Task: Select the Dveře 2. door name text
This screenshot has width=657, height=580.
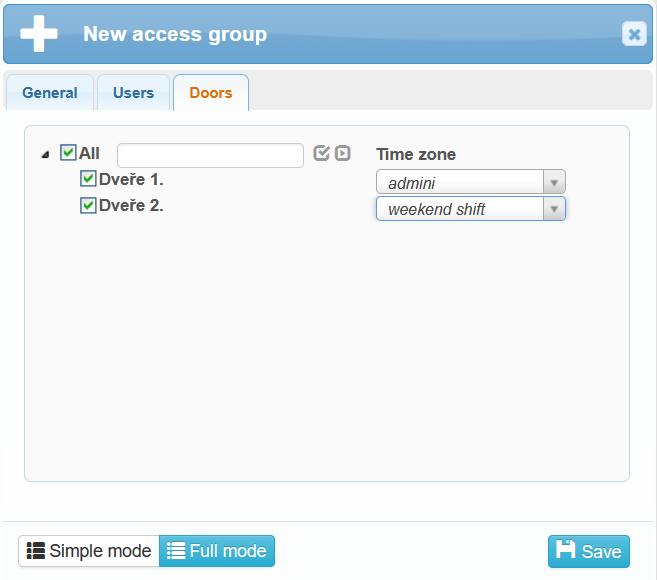Action: [131, 205]
